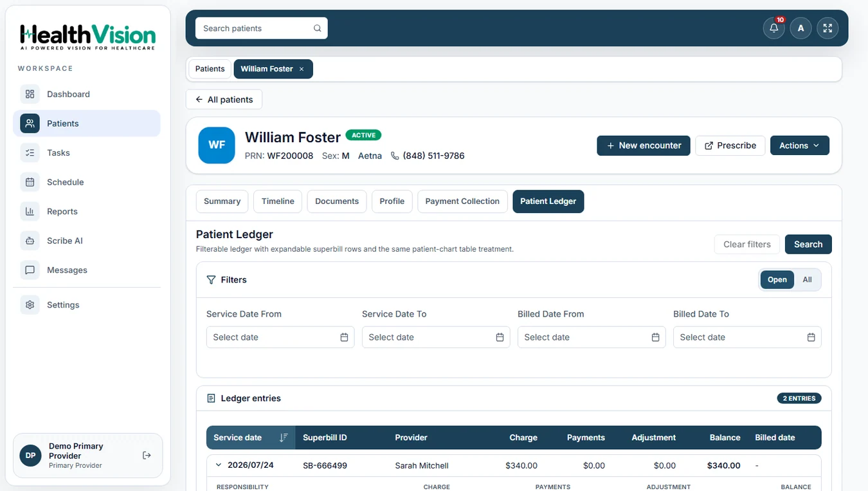Switch filter toggle to Open

point(777,280)
